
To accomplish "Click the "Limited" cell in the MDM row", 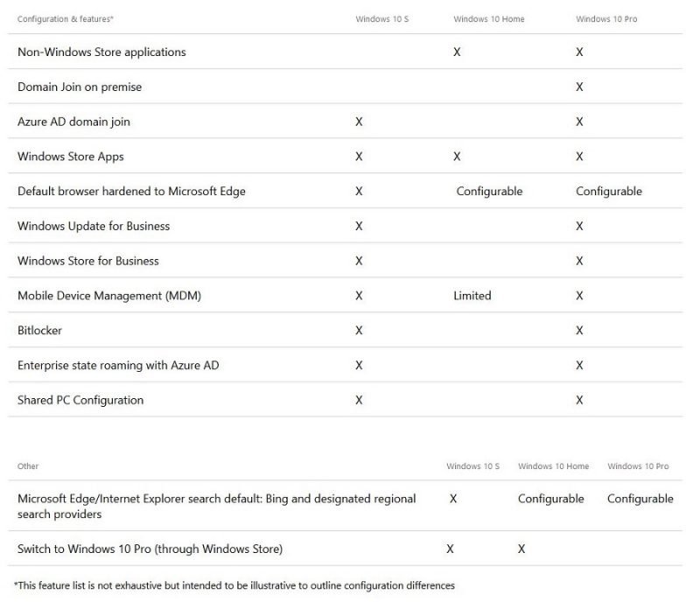I will [x=472, y=296].
